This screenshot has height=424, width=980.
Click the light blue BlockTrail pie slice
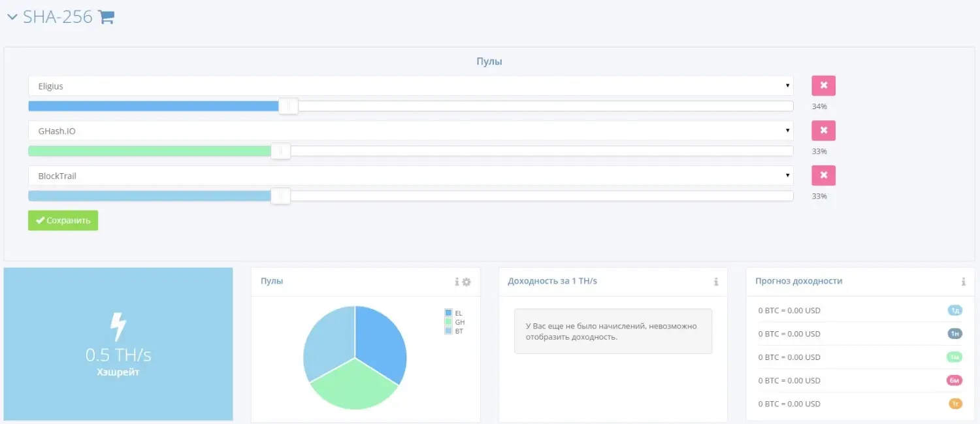tap(327, 342)
